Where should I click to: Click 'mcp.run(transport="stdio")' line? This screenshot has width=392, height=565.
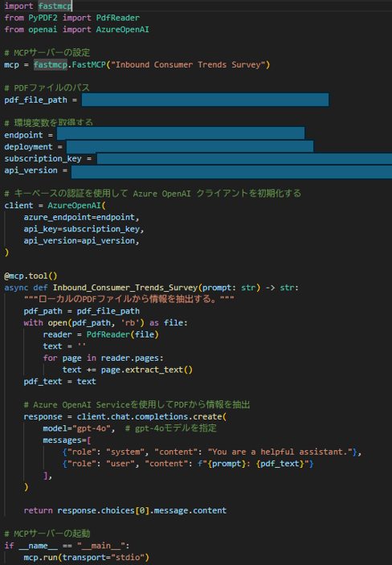87,558
